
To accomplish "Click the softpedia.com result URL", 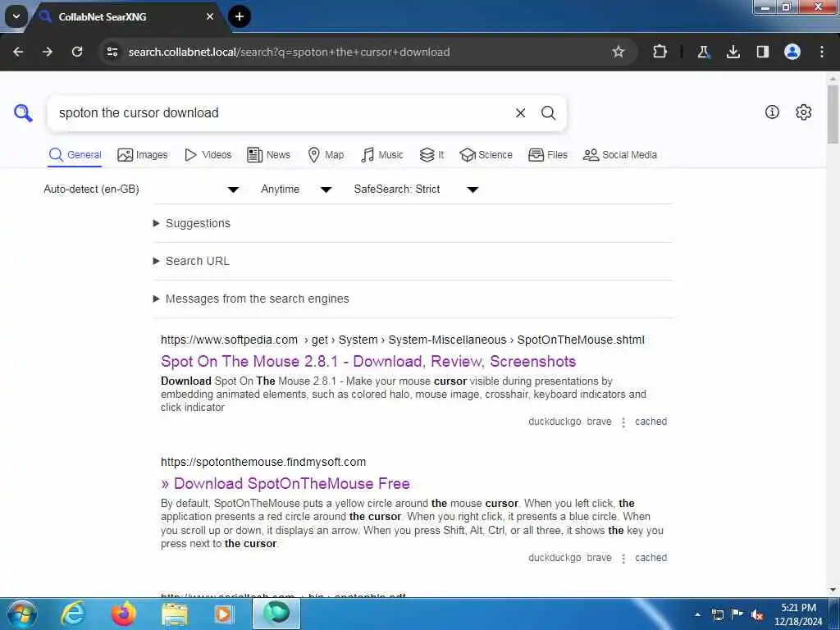I will point(402,340).
